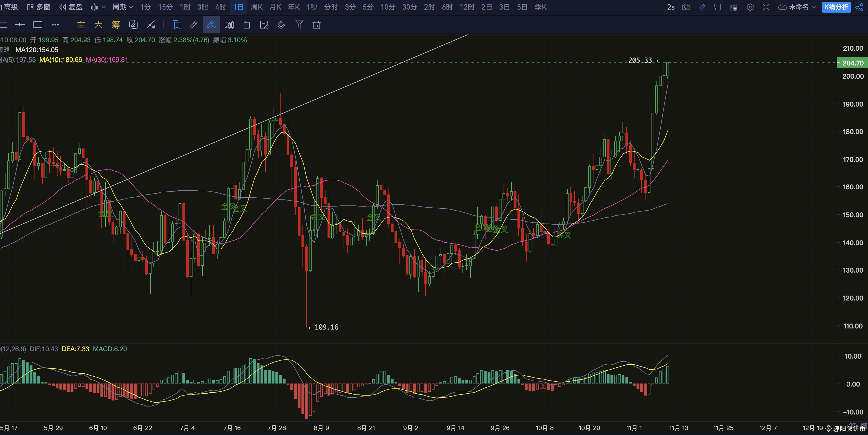
Task: Click the 150.00 price axis label
Action: (x=853, y=215)
